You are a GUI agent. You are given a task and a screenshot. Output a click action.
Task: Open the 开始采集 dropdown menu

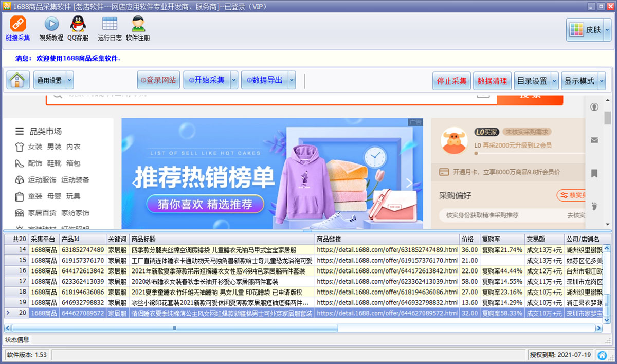pos(235,80)
